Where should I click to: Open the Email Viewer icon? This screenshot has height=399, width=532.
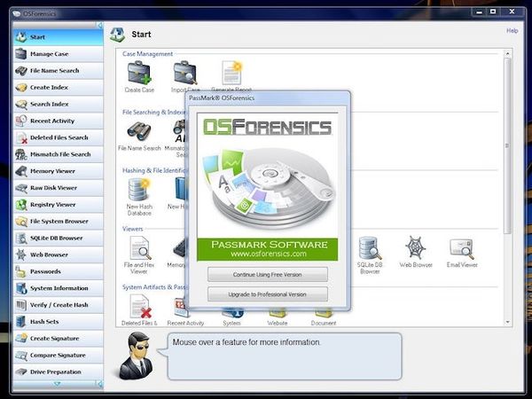pyautogui.click(x=462, y=248)
